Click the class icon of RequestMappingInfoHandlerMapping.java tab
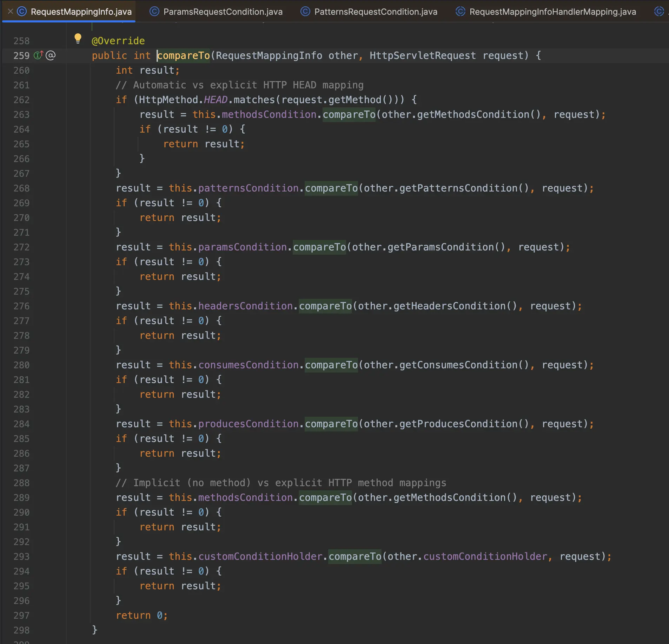This screenshot has height=644, width=669. pyautogui.click(x=461, y=12)
